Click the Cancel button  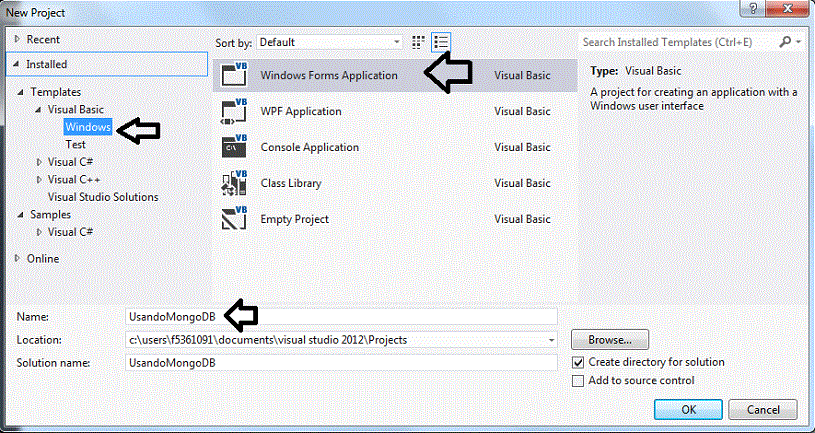tap(763, 410)
